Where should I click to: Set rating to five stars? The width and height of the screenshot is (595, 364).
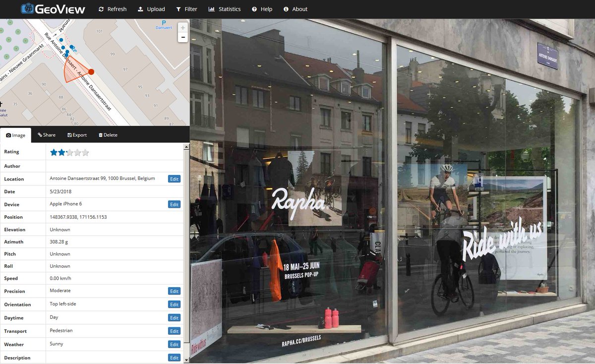(85, 153)
